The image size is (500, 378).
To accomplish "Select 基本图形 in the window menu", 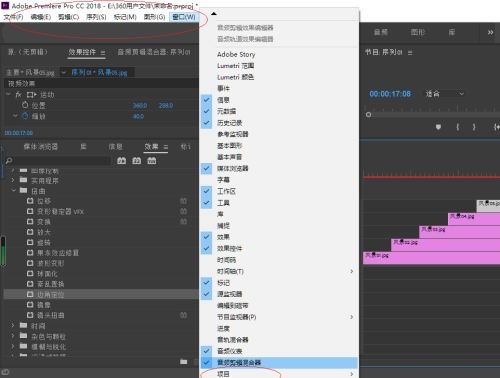I will pos(279,145).
